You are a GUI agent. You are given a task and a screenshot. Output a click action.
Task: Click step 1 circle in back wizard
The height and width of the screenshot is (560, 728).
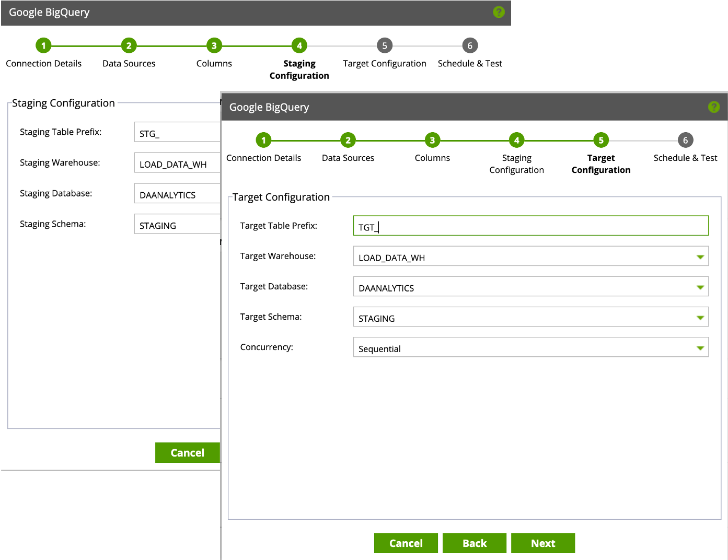(x=43, y=45)
